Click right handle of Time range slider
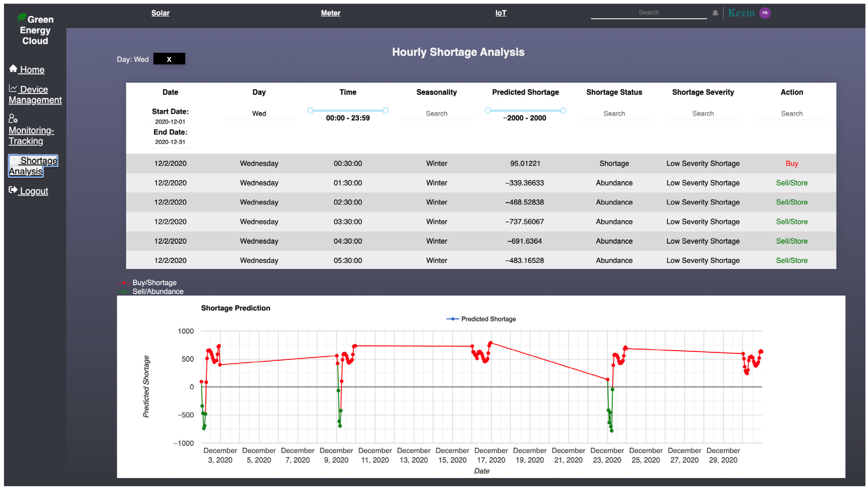This screenshot has height=489, width=868. pos(386,111)
